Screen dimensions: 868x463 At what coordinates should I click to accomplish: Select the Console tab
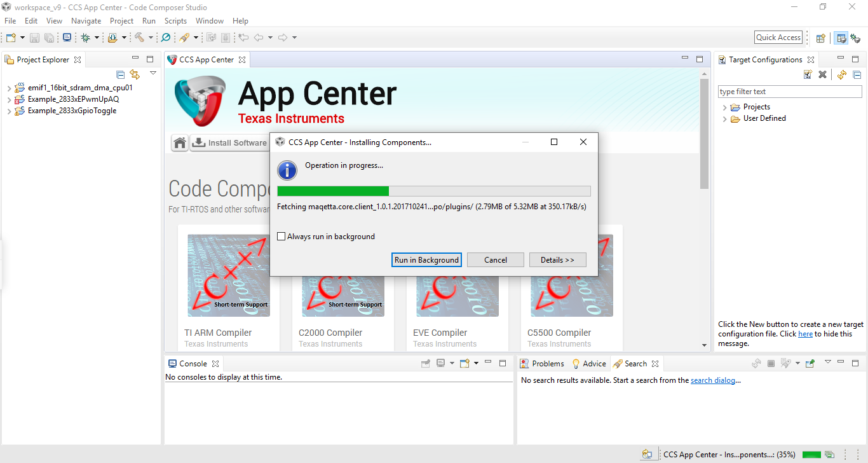click(193, 364)
